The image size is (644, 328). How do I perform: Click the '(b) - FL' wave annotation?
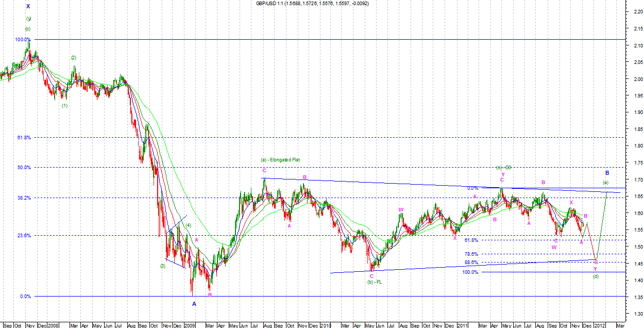tap(374, 283)
